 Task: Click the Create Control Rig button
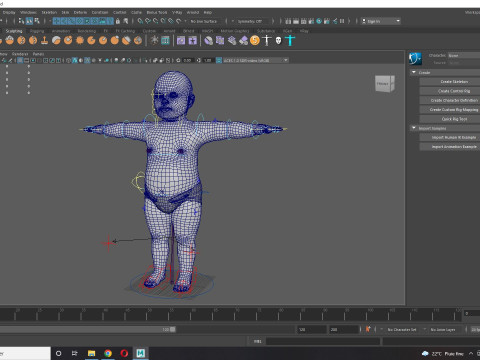click(x=449, y=91)
